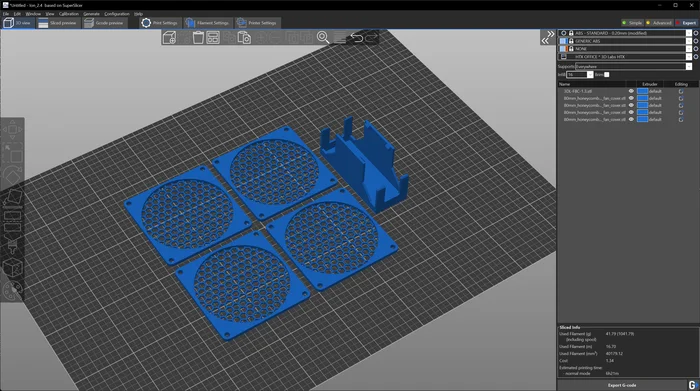Viewport: 700px width, 391px height.
Task: Select the Rotate gizmo tool
Action: (12, 176)
